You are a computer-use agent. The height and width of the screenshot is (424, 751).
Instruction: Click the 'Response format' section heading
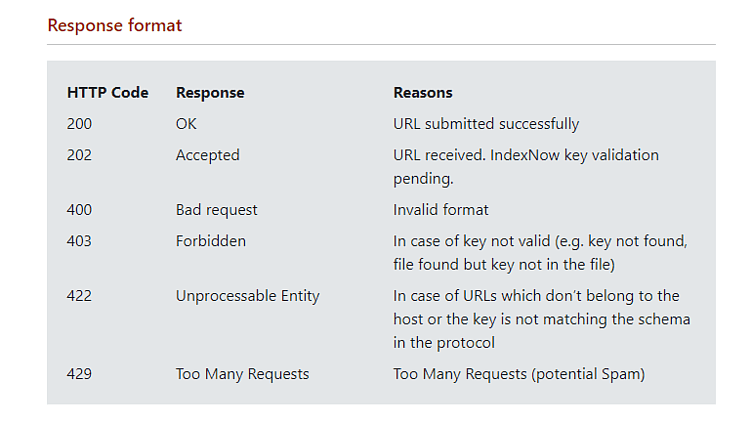114,25
